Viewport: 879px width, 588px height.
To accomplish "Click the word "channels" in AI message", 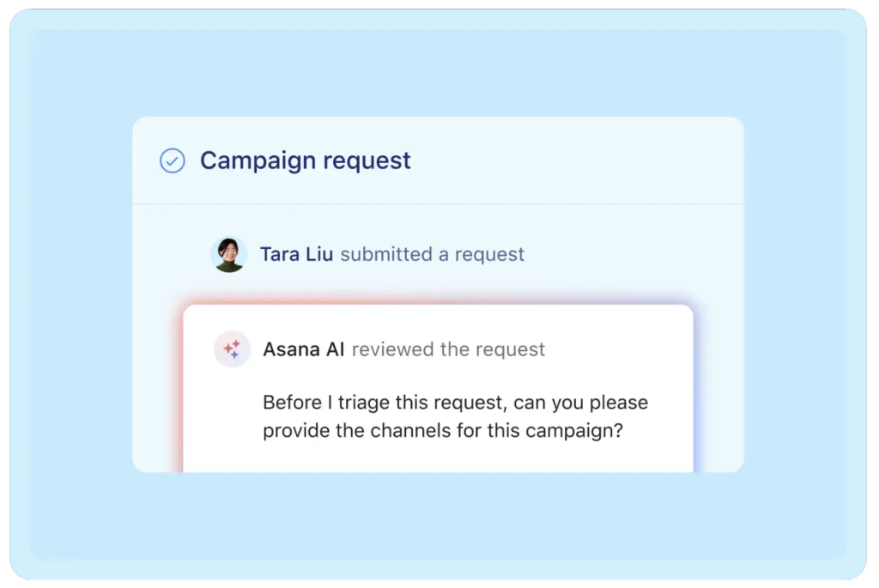I will (400, 430).
